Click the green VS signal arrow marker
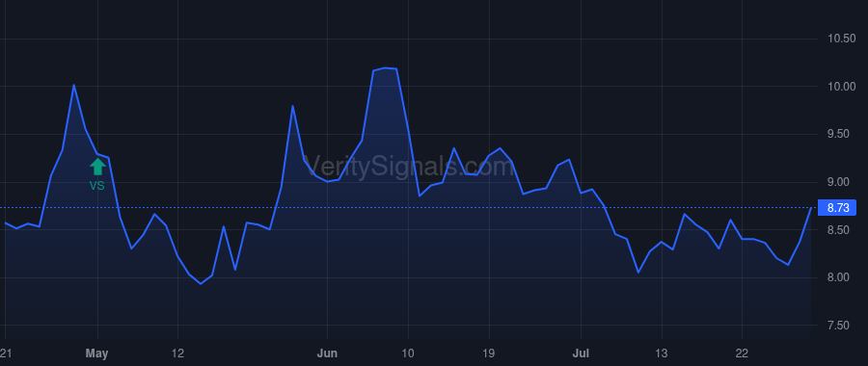868x366 pixels. click(97, 167)
